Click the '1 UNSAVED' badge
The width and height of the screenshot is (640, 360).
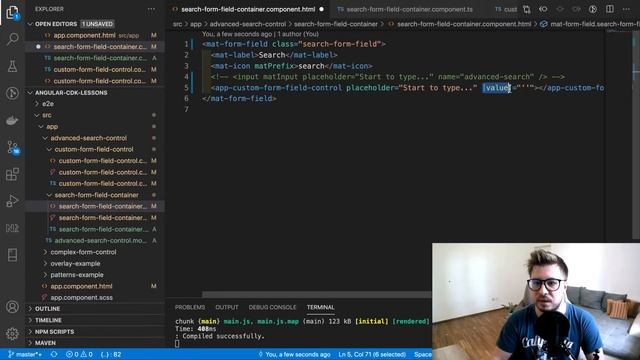pos(98,24)
